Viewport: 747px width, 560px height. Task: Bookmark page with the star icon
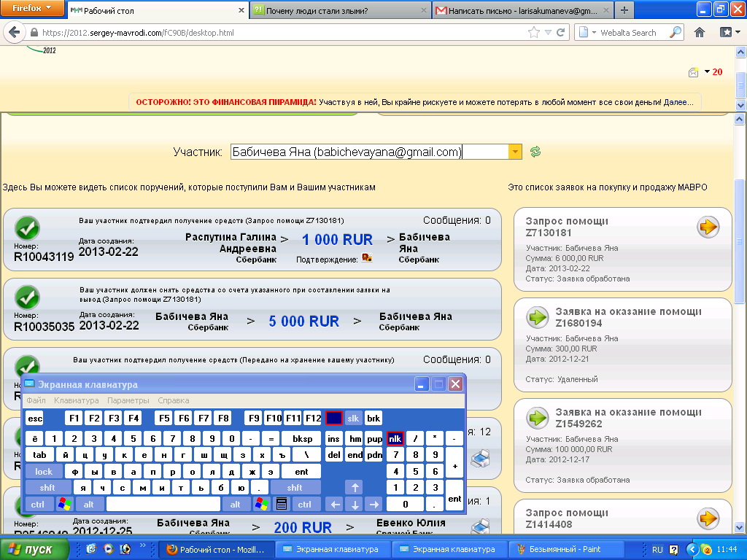click(x=534, y=32)
